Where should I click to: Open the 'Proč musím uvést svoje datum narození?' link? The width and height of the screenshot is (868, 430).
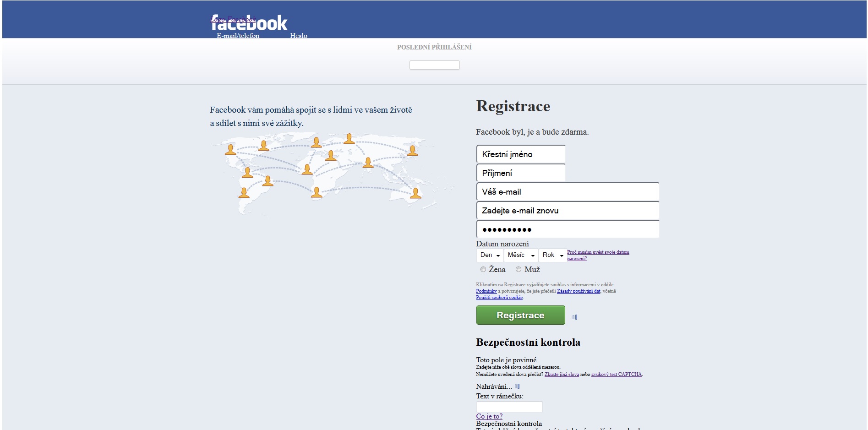tap(598, 255)
